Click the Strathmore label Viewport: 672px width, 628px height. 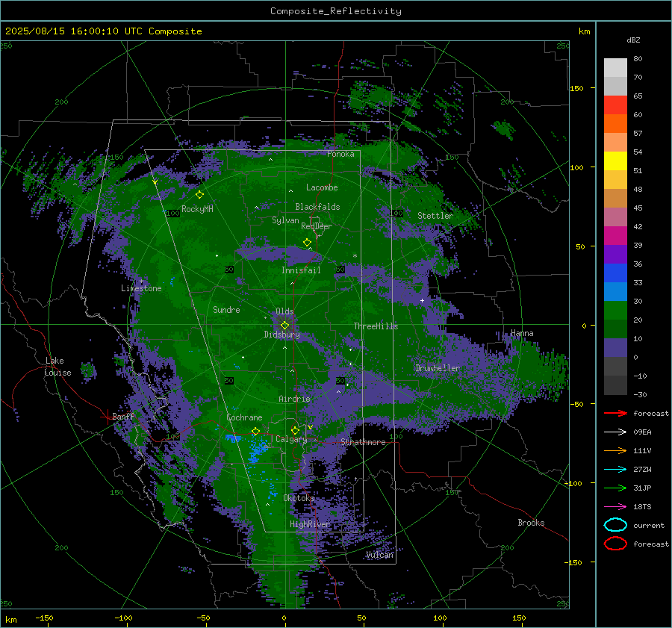pyautogui.click(x=363, y=442)
